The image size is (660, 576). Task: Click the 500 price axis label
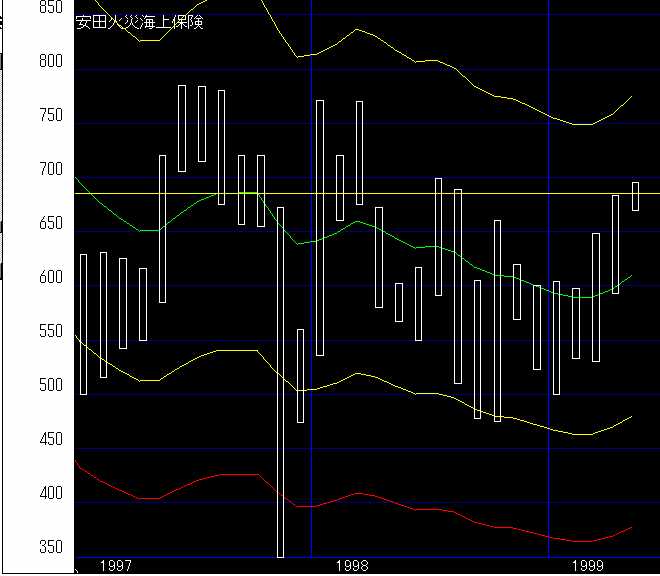[x=50, y=385]
